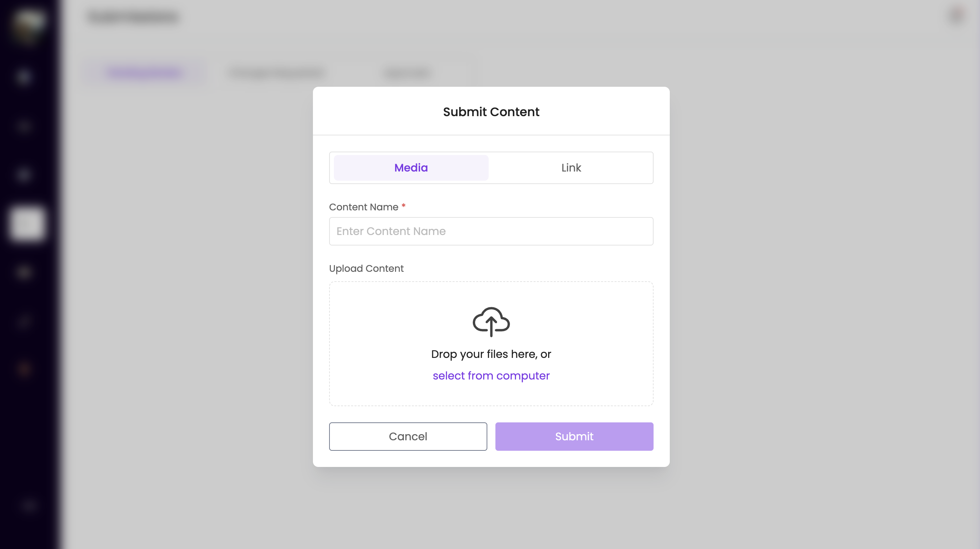Select the blurred middle tab behind the dialog

click(277, 72)
